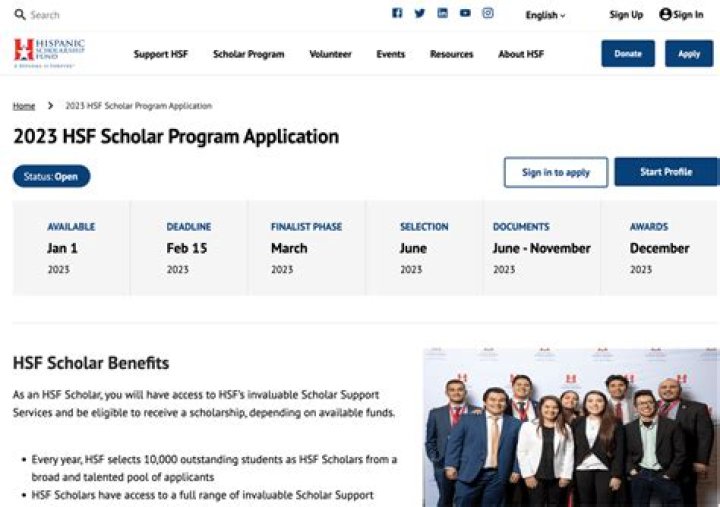The height and width of the screenshot is (507, 720).
Task: Expand the About HSF menu
Action: click(521, 54)
